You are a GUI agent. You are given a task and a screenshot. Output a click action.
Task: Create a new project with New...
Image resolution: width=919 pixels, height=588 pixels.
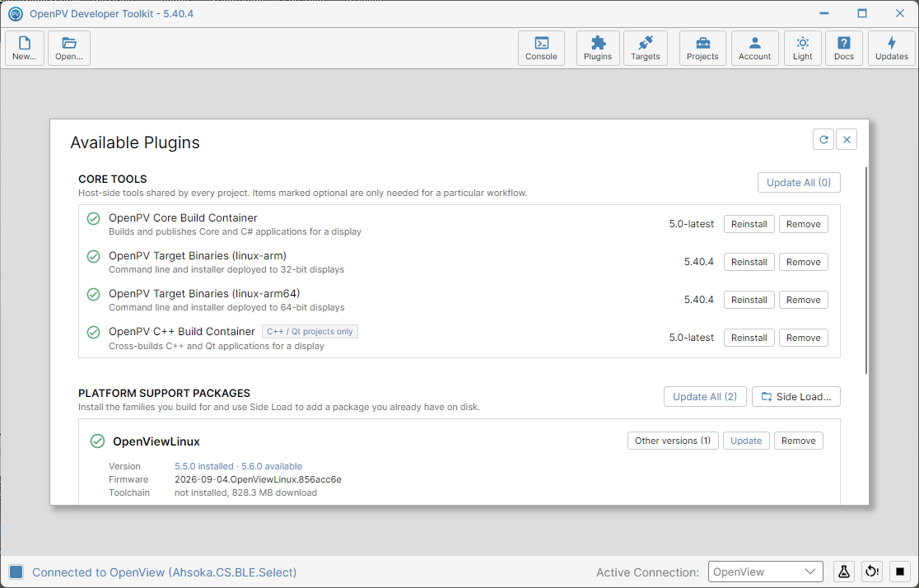click(x=25, y=48)
